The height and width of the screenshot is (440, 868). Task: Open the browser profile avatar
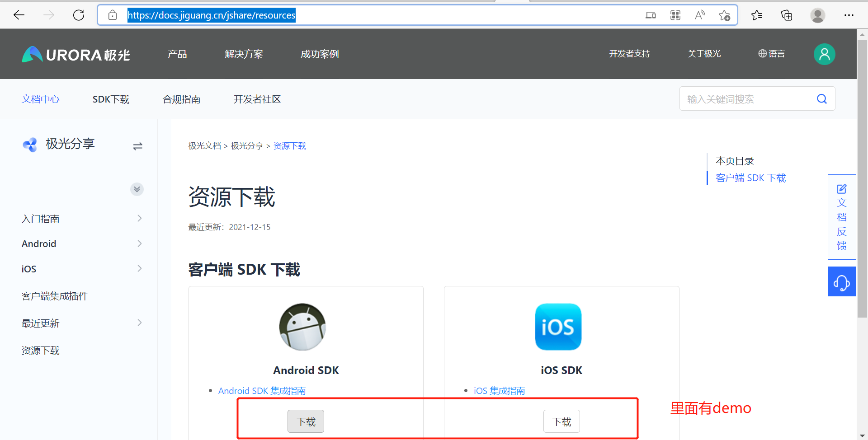coord(817,15)
